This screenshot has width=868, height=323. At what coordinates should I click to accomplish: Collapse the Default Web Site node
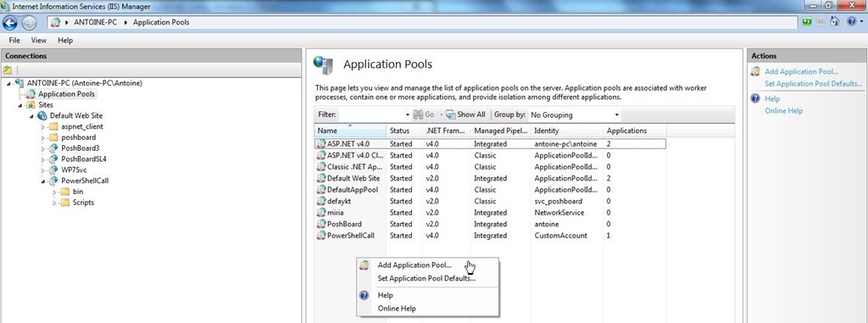coord(32,116)
